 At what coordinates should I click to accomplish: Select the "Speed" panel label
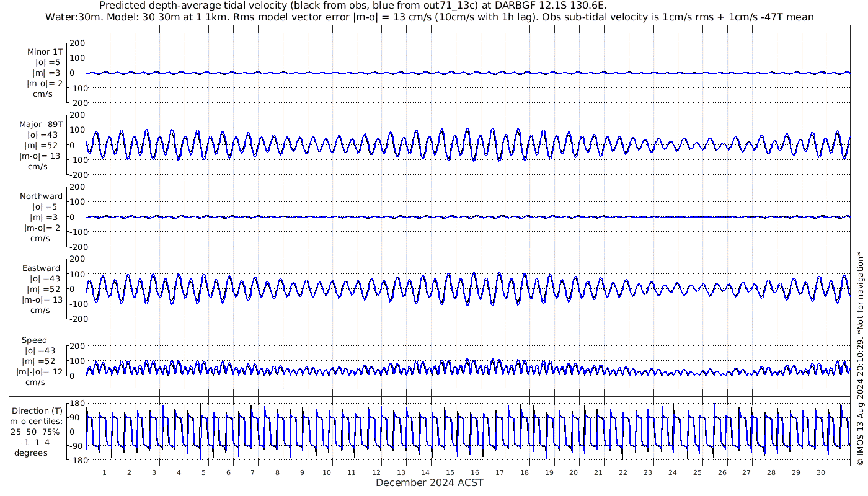34,340
